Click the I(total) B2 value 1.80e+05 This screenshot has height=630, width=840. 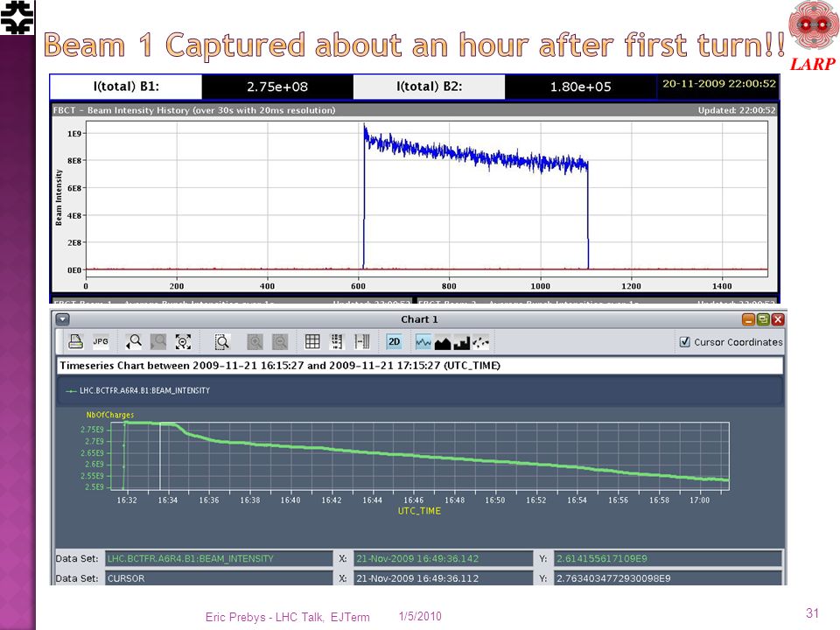coord(581,87)
